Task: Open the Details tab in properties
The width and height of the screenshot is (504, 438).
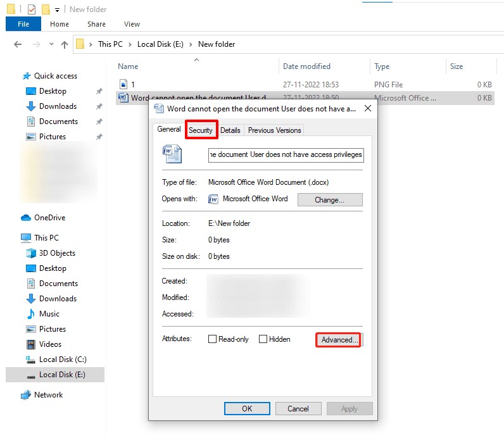Action: pyautogui.click(x=230, y=130)
